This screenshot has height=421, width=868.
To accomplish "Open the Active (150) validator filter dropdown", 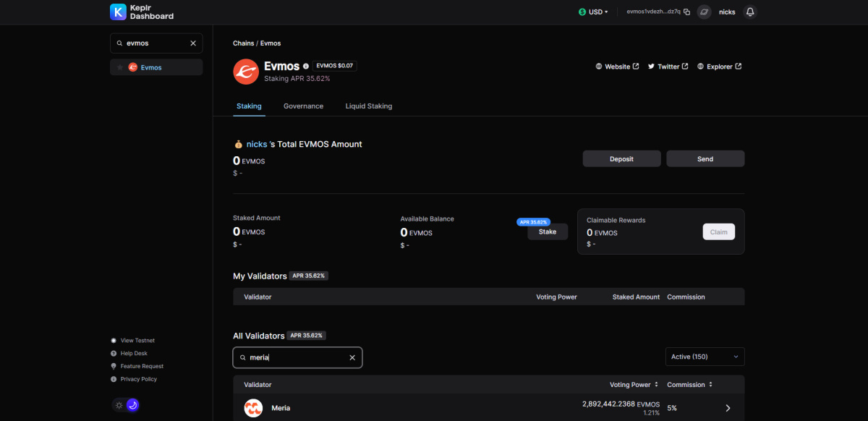I will coord(705,357).
